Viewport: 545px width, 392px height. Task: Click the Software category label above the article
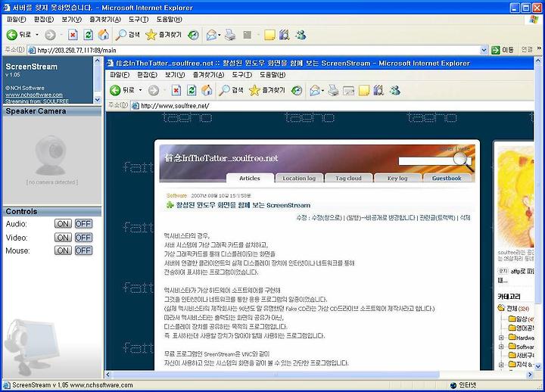click(x=176, y=196)
